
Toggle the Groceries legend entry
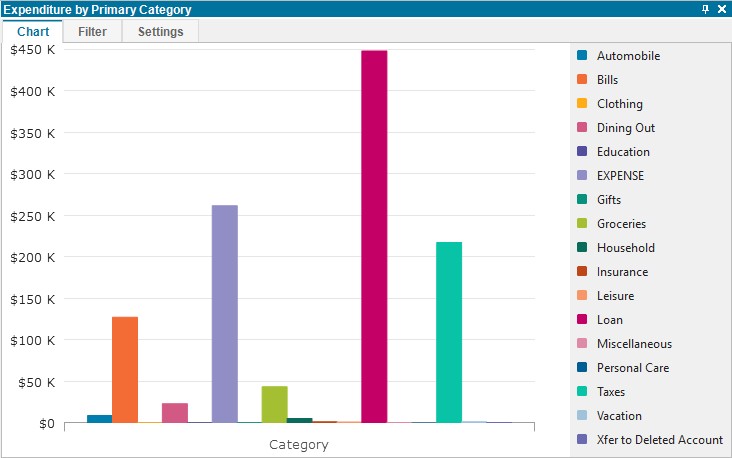[x=612, y=224]
